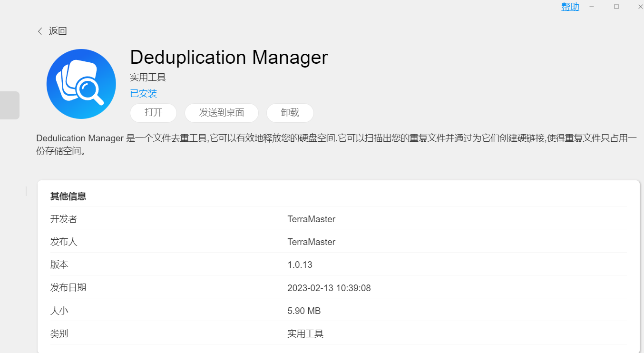Click the Deduplication Manager title
Image resolution: width=644 pixels, height=353 pixels.
pyautogui.click(x=229, y=58)
